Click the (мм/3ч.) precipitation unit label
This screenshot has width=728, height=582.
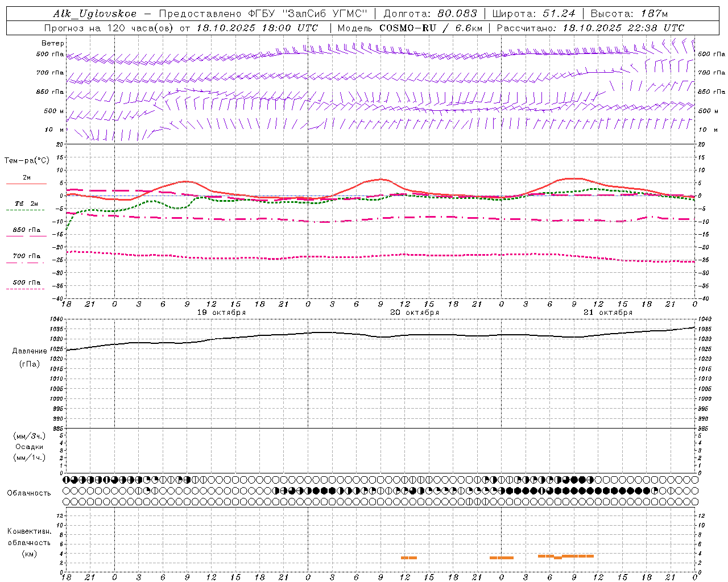click(30, 436)
